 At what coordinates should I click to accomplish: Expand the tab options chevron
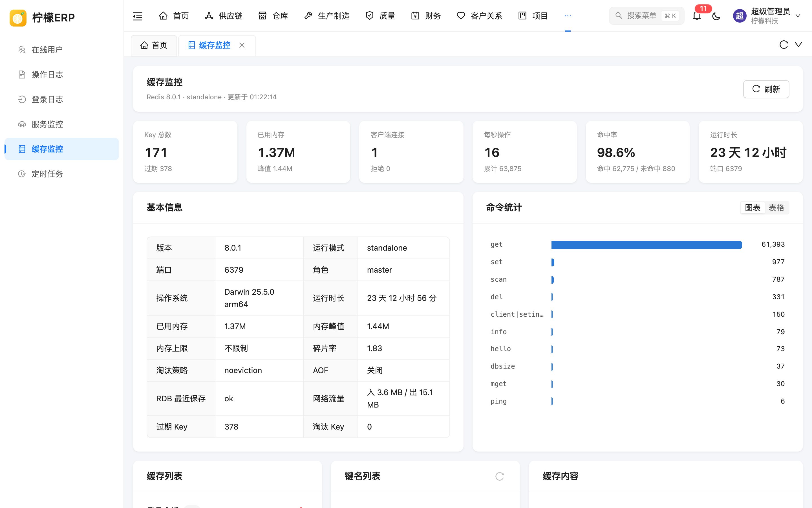798,45
